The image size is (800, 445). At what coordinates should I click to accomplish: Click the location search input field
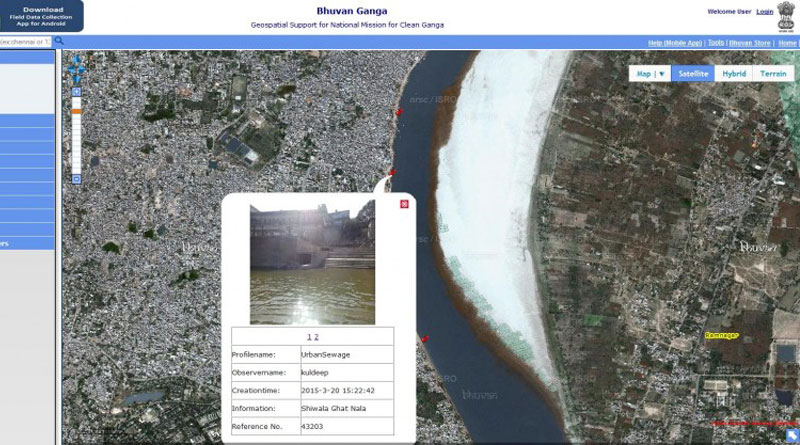[x=26, y=42]
